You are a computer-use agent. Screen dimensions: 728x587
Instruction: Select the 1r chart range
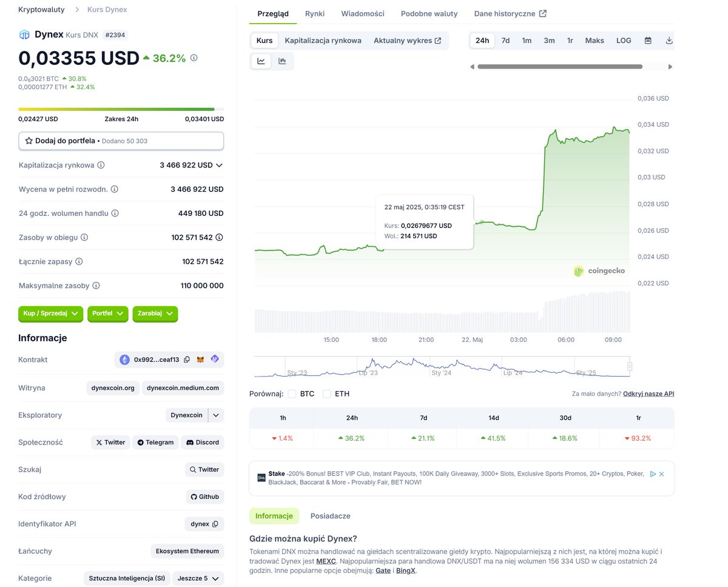[570, 41]
